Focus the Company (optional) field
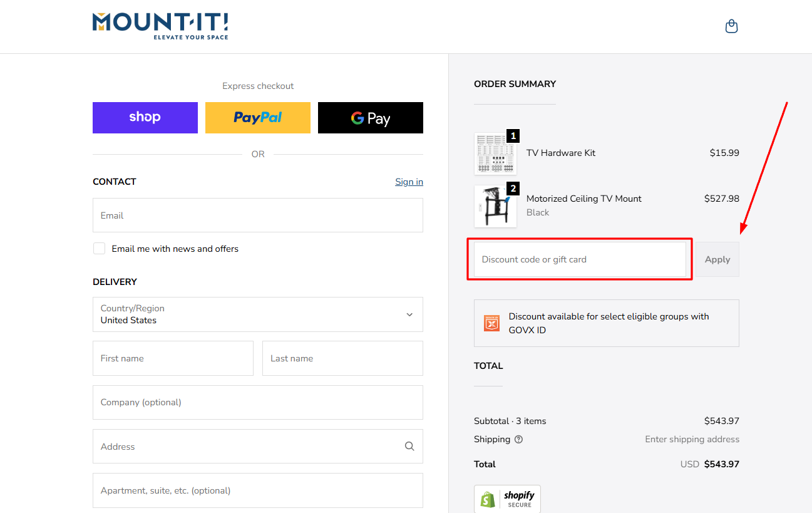Viewport: 812px width, 513px height. (258, 402)
